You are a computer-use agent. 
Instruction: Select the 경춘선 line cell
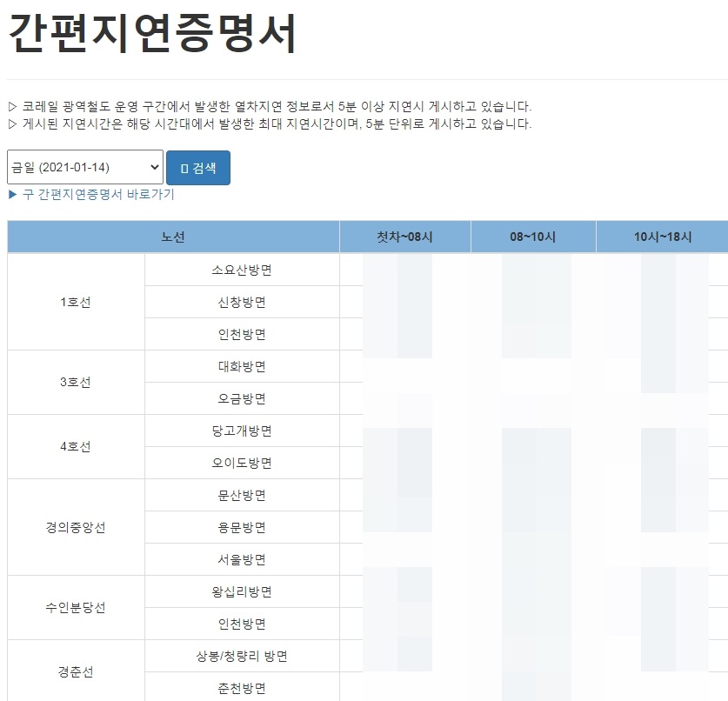76,671
